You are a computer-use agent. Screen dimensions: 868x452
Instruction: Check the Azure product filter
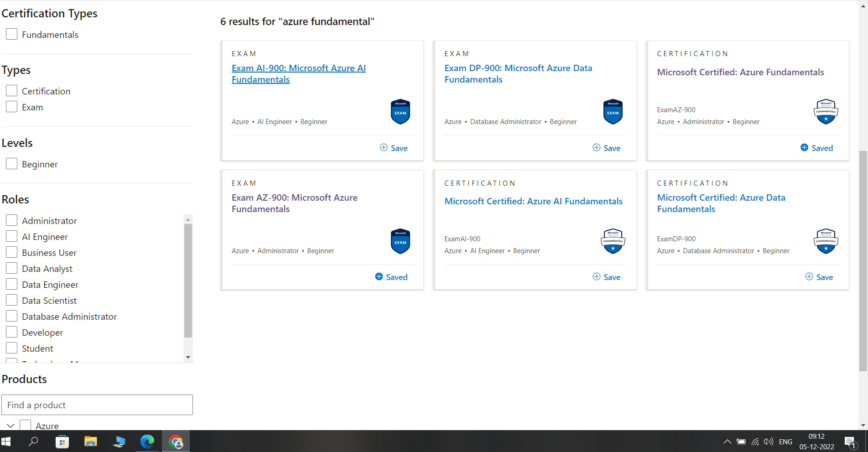[x=26, y=426]
